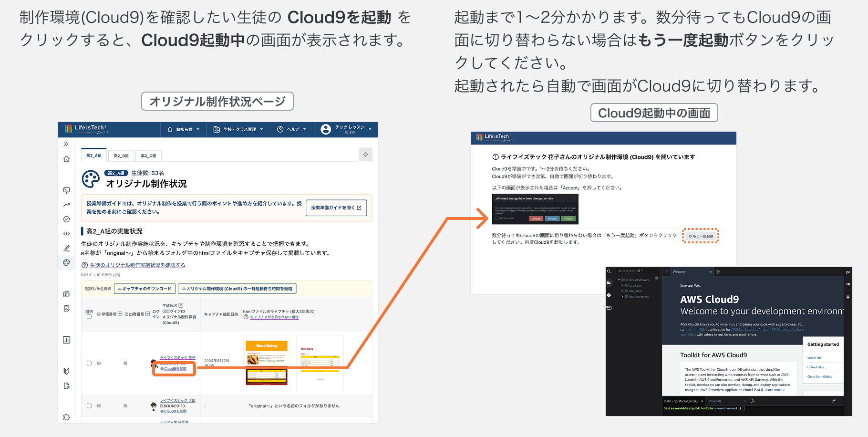Expand the blog_basic folder in Cloud9

pyautogui.click(x=622, y=291)
